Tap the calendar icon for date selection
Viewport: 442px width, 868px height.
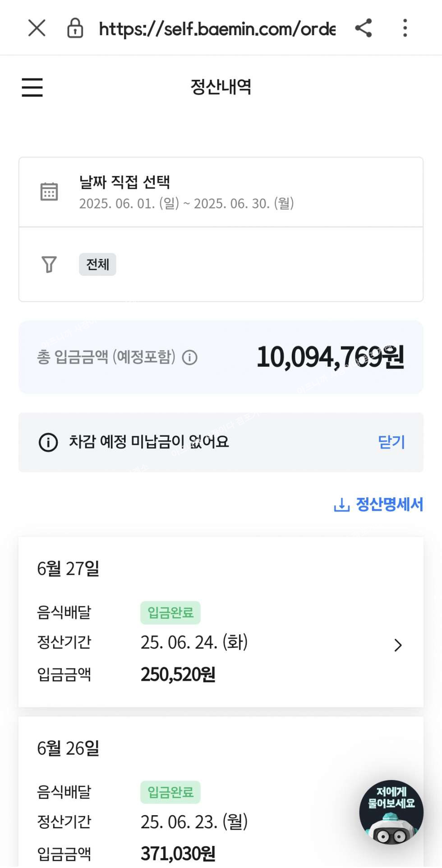point(49,192)
